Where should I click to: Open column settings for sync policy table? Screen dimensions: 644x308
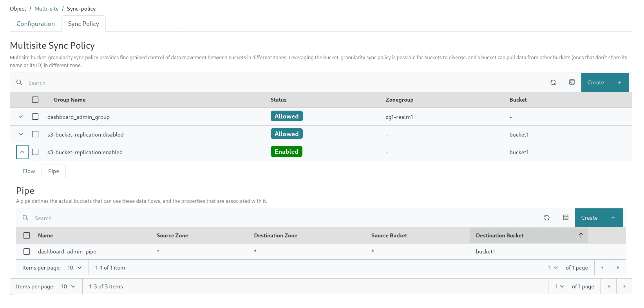point(572,82)
